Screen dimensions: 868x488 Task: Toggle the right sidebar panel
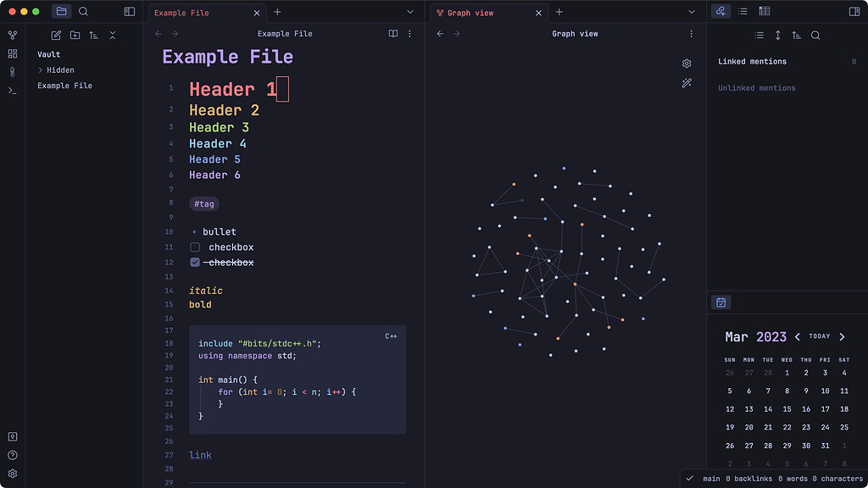coord(854,12)
